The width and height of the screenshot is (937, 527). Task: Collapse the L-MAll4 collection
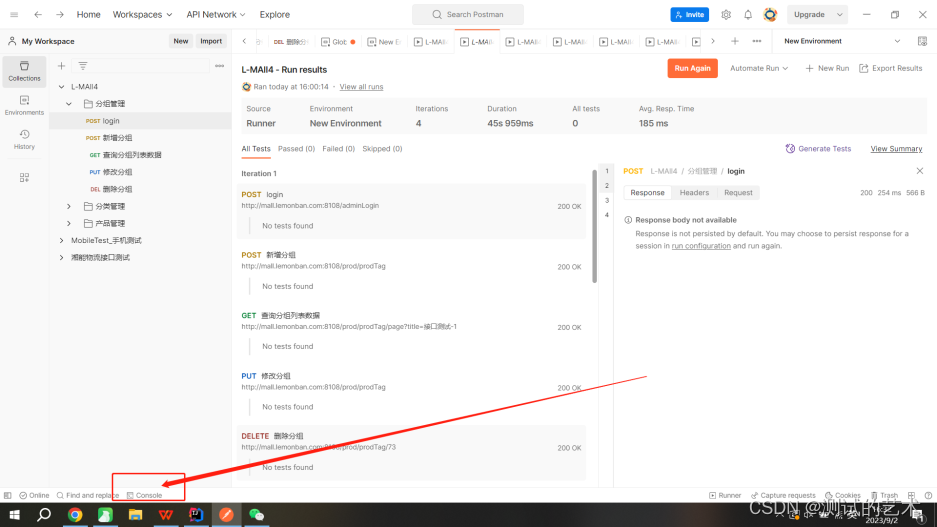coord(61,87)
